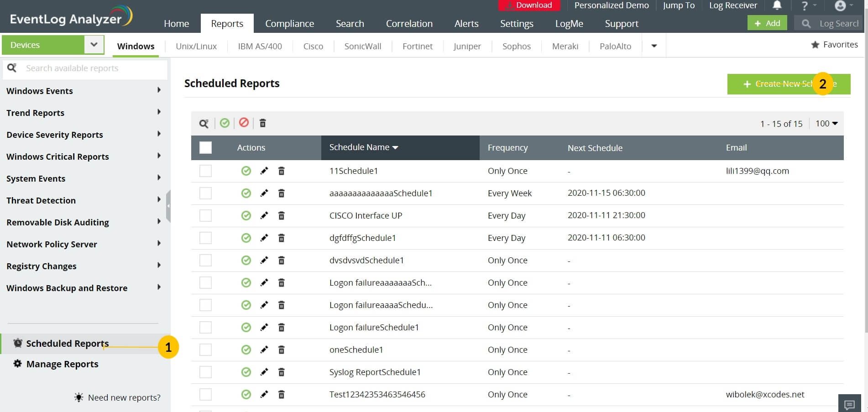Delete the 11Schedule1 schedule
868x412 pixels.
pyautogui.click(x=282, y=171)
